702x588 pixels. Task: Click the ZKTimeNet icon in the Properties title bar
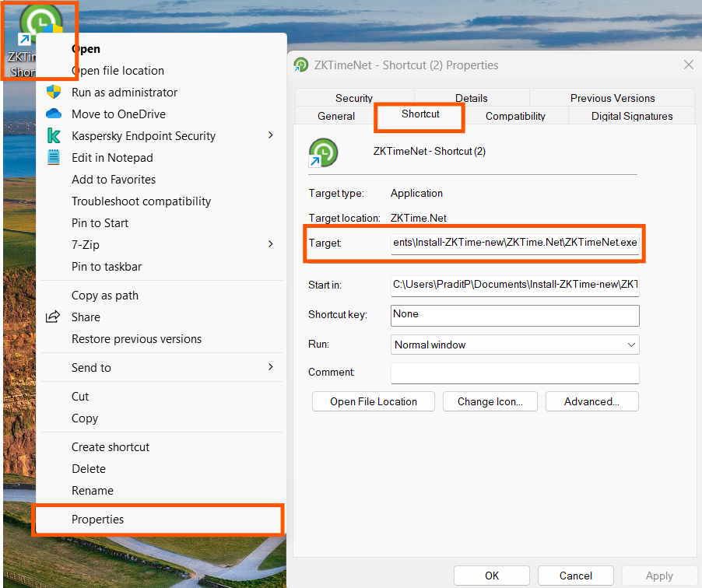point(301,65)
